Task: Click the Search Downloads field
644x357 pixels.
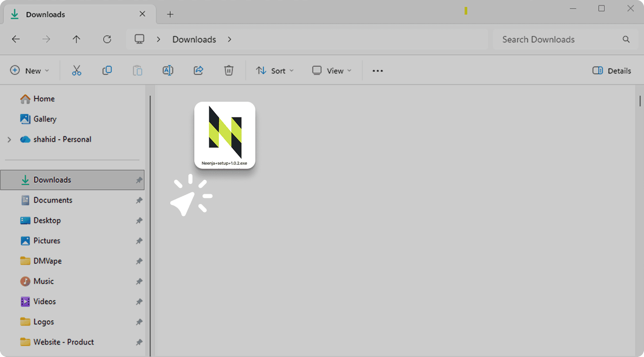Action: click(566, 39)
